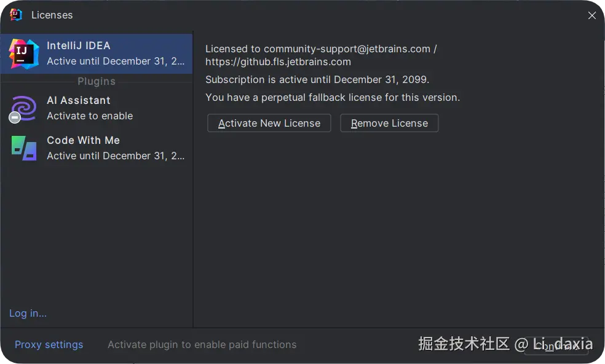Select the Code With Me entry name

click(x=83, y=140)
